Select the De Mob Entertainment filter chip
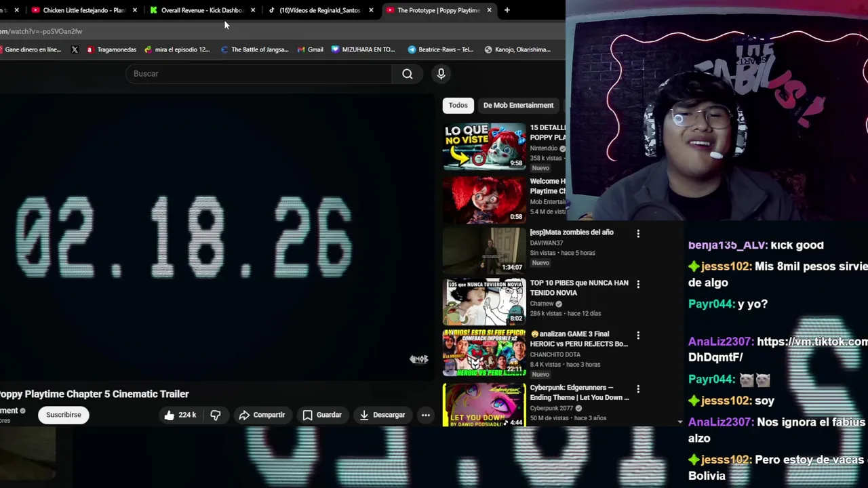The width and height of the screenshot is (868, 488). click(x=518, y=105)
